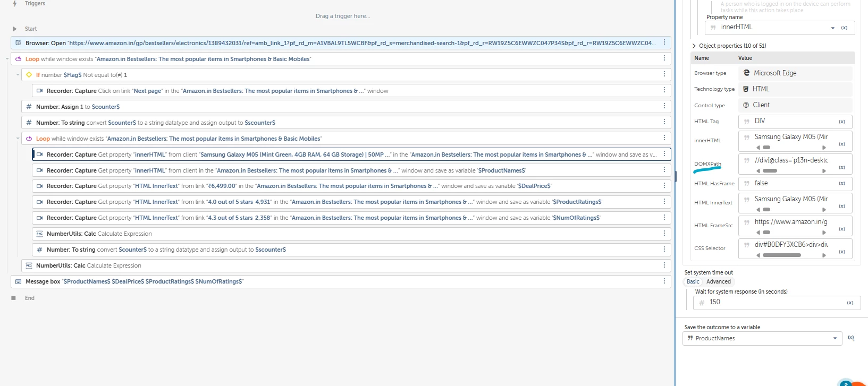Click scroll right arrow in HTML FrameSrc value
868x386 pixels.
(x=824, y=233)
